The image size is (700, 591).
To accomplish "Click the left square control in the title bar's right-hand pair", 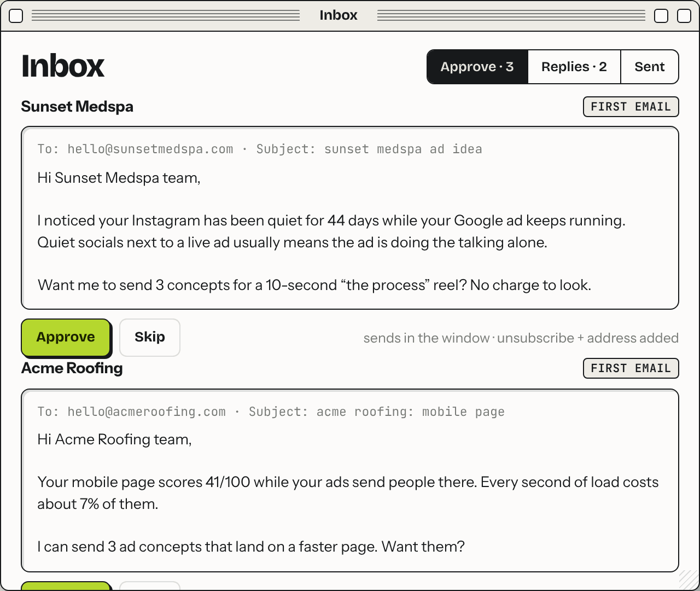I will pyautogui.click(x=661, y=16).
